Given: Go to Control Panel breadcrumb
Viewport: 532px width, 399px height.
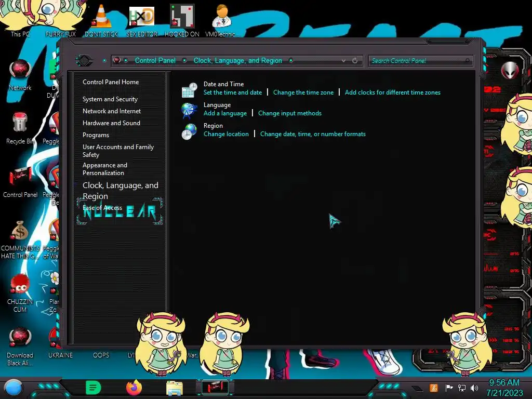Looking at the screenshot, I should (x=155, y=60).
